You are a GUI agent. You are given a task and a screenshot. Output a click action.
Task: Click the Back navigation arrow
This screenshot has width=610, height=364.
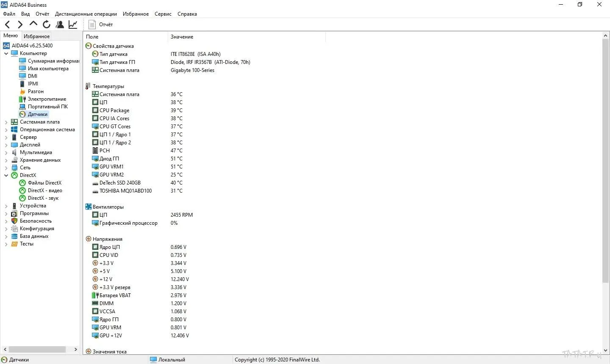coord(7,25)
